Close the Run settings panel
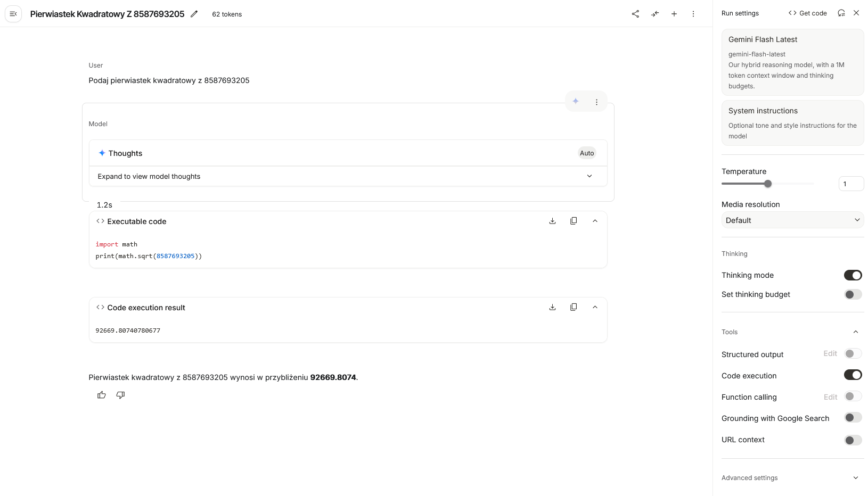The height and width of the screenshot is (496, 868). point(856,13)
